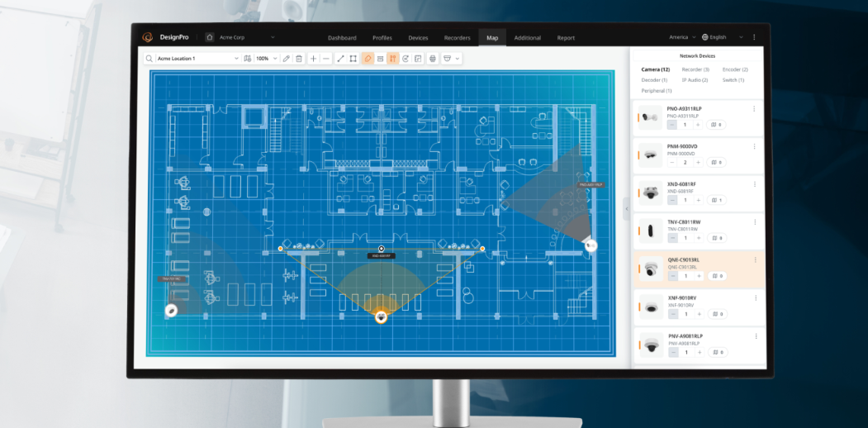The height and width of the screenshot is (428, 868).
Task: Go to the Recorders tab
Action: (x=458, y=38)
